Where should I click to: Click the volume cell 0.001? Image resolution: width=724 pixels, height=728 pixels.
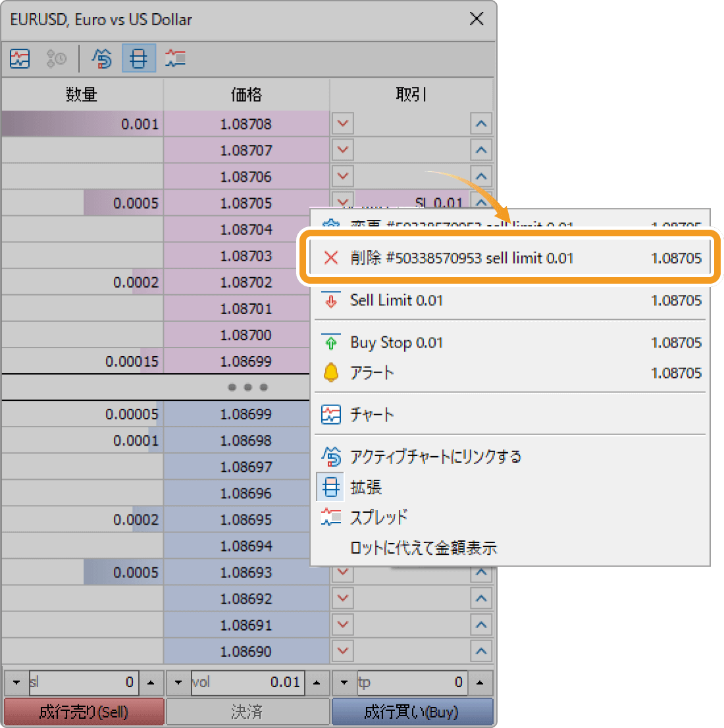click(83, 124)
